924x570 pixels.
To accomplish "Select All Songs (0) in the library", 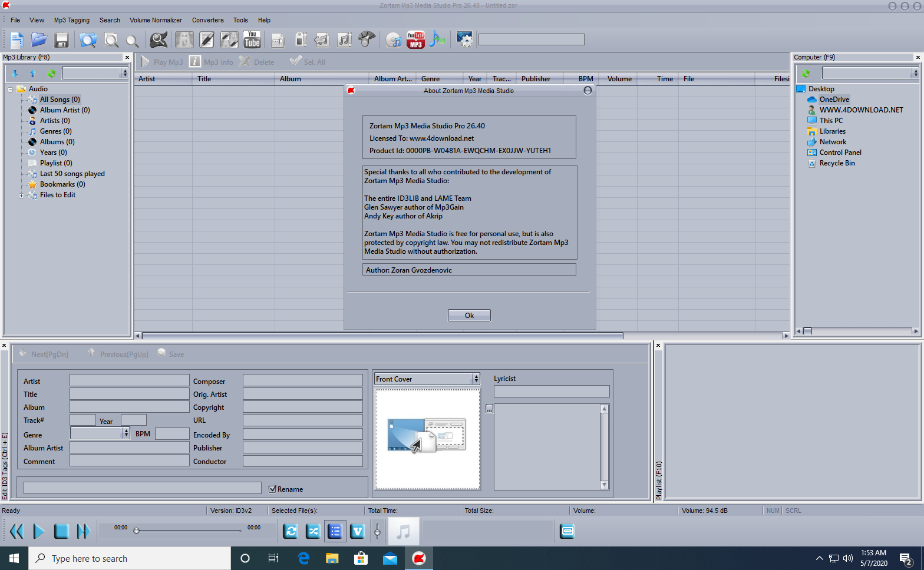I will tap(60, 100).
